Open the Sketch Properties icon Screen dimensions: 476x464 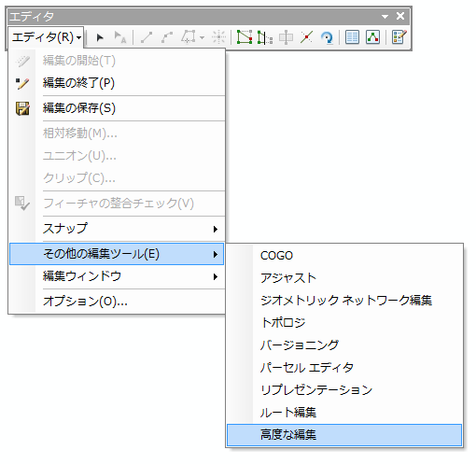tap(372, 37)
